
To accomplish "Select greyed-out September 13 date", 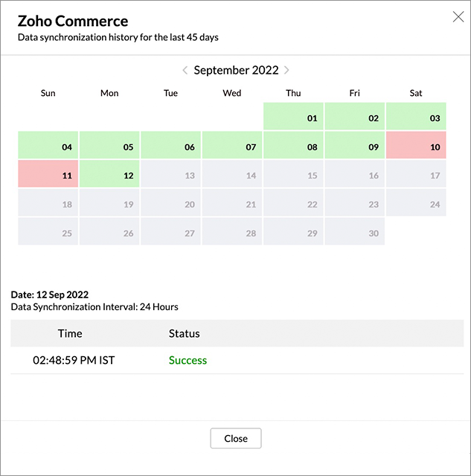I will pos(170,173).
